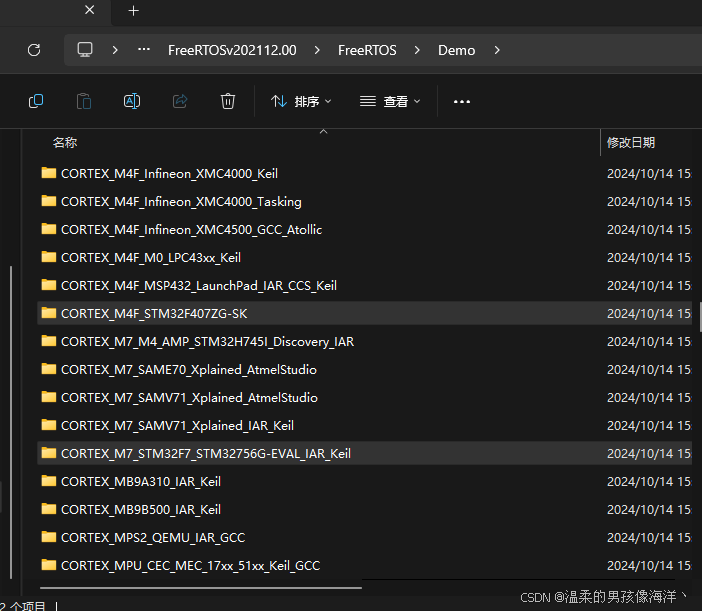The height and width of the screenshot is (611, 702).
Task: Click date cell of CORTEX_M4F_M0_LPC43xx_Keil row
Action: [x=649, y=258]
